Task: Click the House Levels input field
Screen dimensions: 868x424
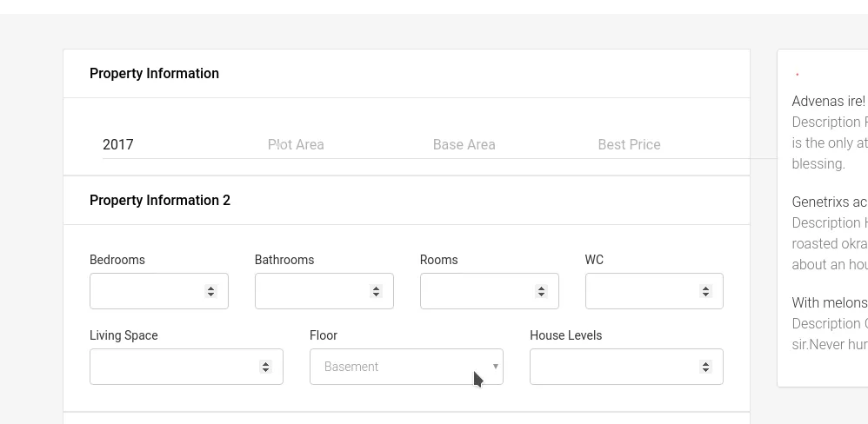Action: coord(613,367)
